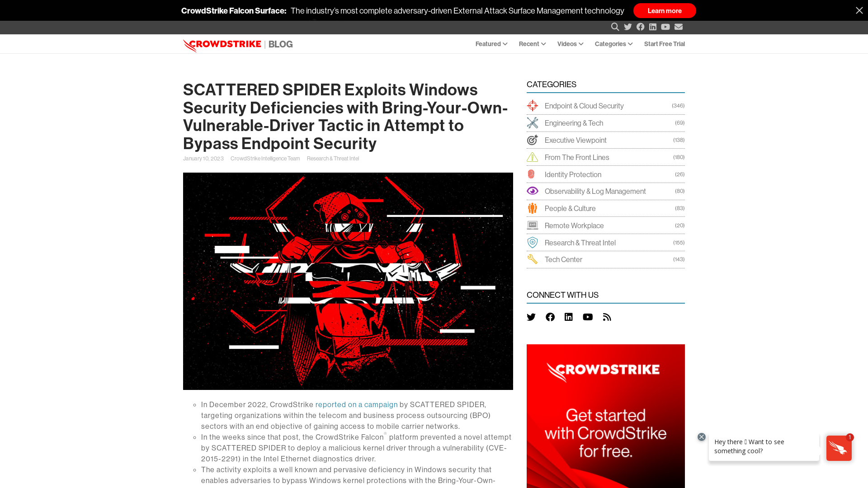Scroll to From The Front Lines category
868x488 pixels.
point(576,157)
